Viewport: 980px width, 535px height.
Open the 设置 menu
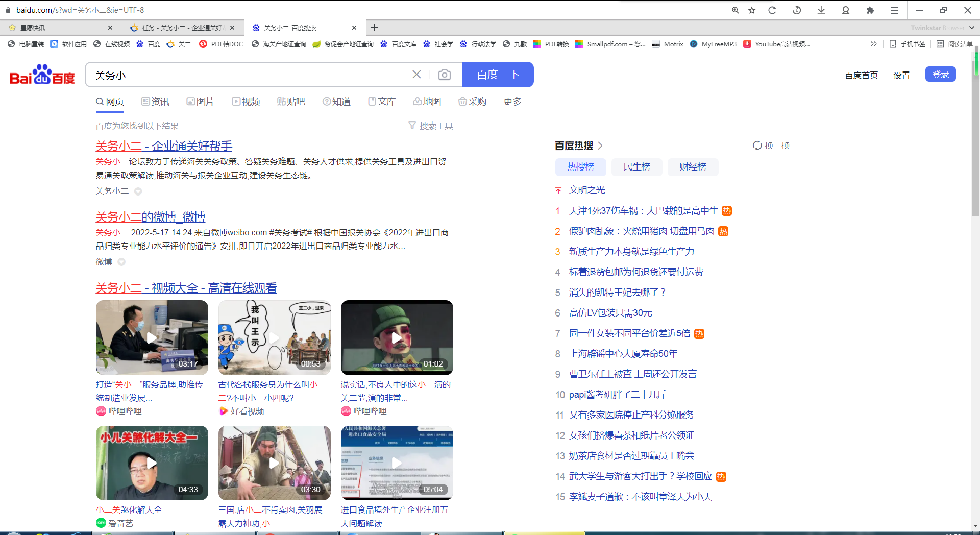[902, 75]
